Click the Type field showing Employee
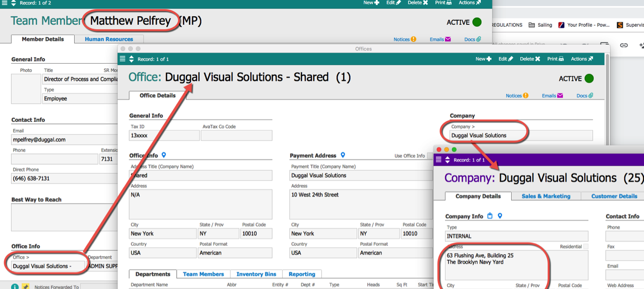 pos(80,99)
